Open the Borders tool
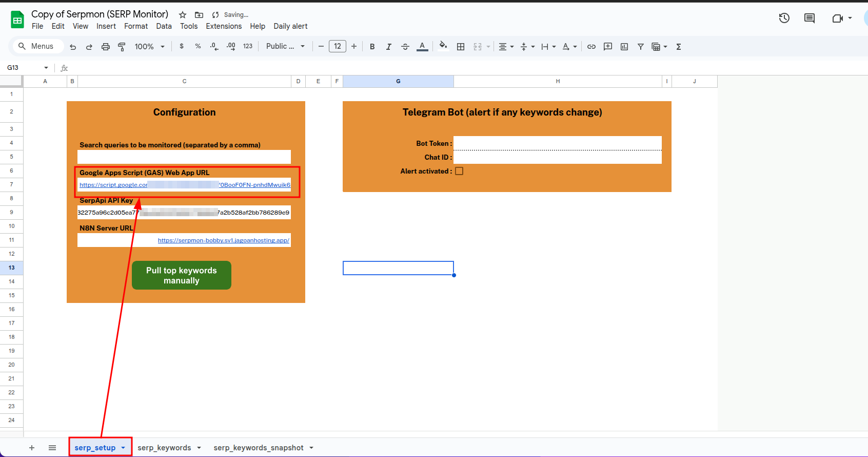Screen dimensions: 868x457 click(460, 47)
